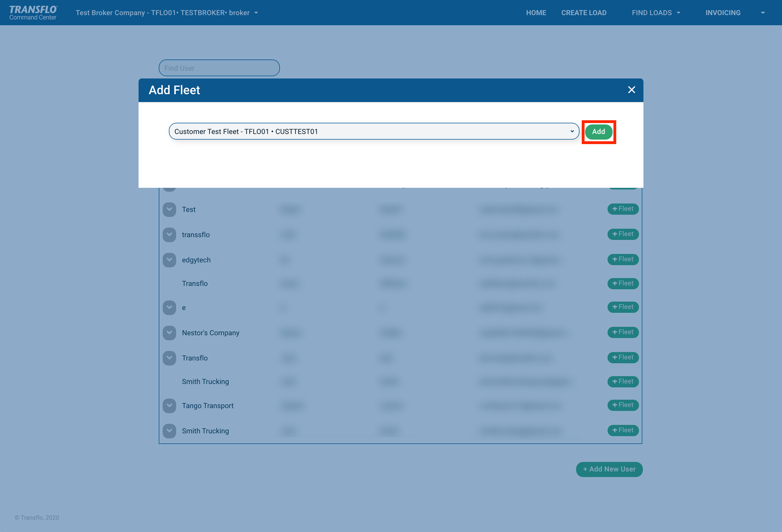Expand the FIND LOADS menu

click(656, 13)
